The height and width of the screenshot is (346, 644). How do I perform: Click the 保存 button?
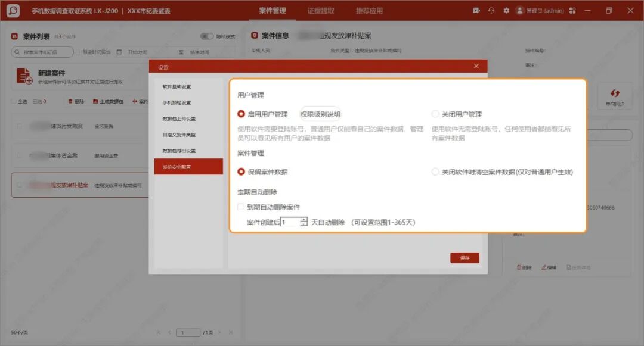[x=465, y=258]
